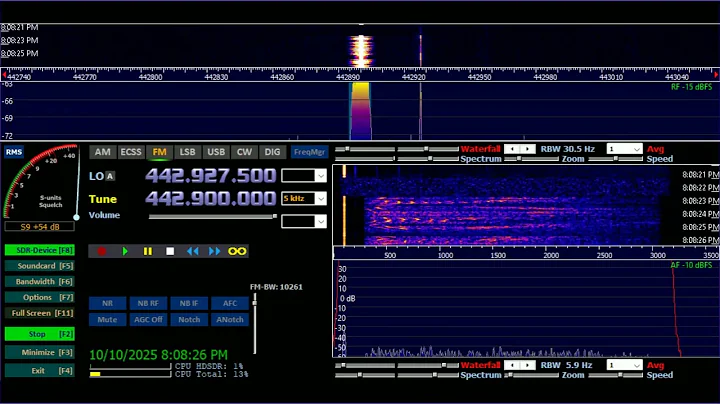Toggle AGC Off button
The width and height of the screenshot is (720, 404).
pyautogui.click(x=148, y=320)
